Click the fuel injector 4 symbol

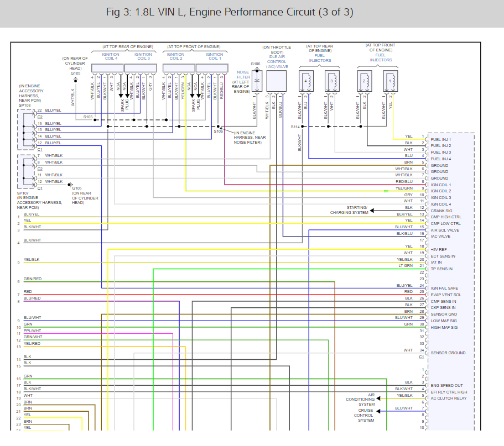[x=305, y=81]
